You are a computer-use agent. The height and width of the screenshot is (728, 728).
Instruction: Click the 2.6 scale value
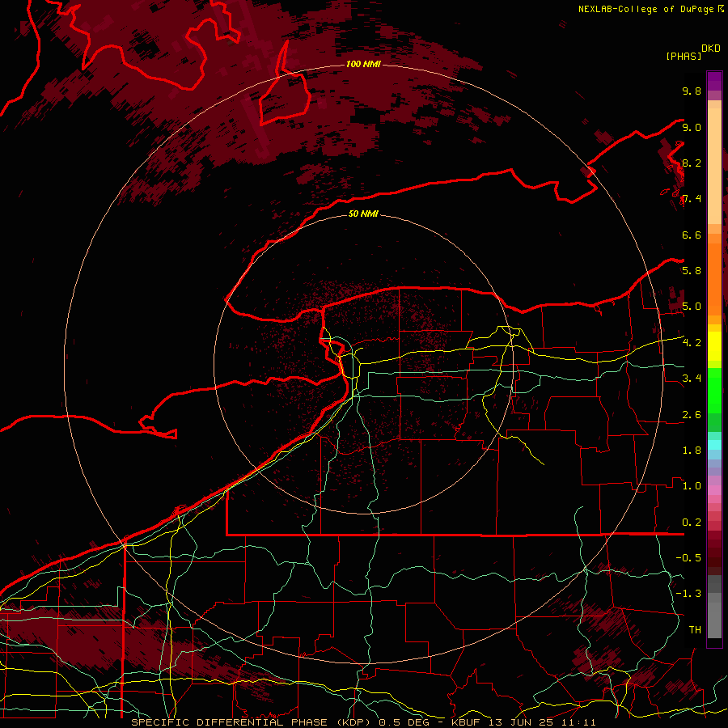coord(692,414)
